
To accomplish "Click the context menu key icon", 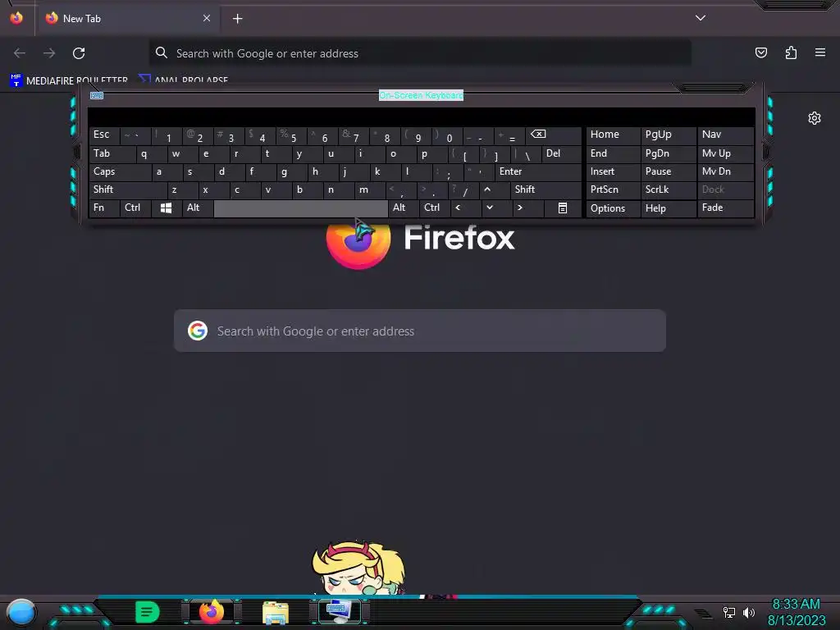I will point(563,208).
